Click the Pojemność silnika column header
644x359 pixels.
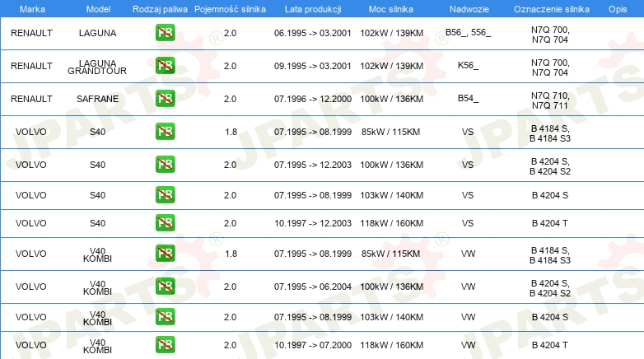click(230, 9)
